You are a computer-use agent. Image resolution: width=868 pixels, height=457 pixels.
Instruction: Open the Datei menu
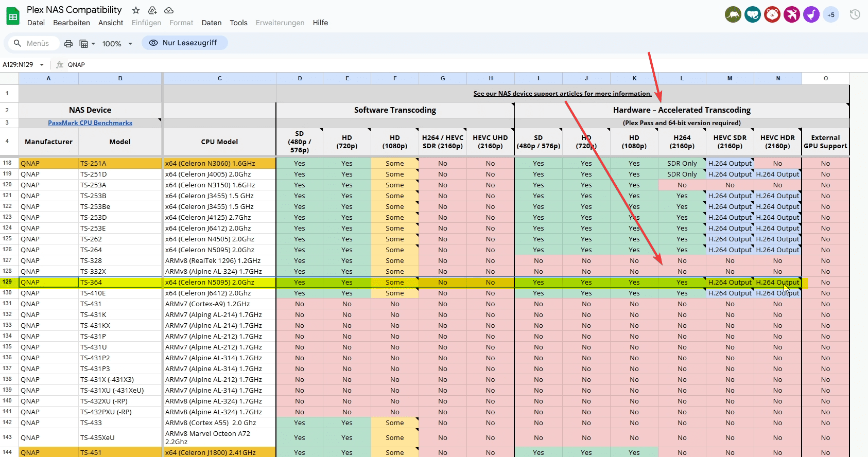click(36, 23)
